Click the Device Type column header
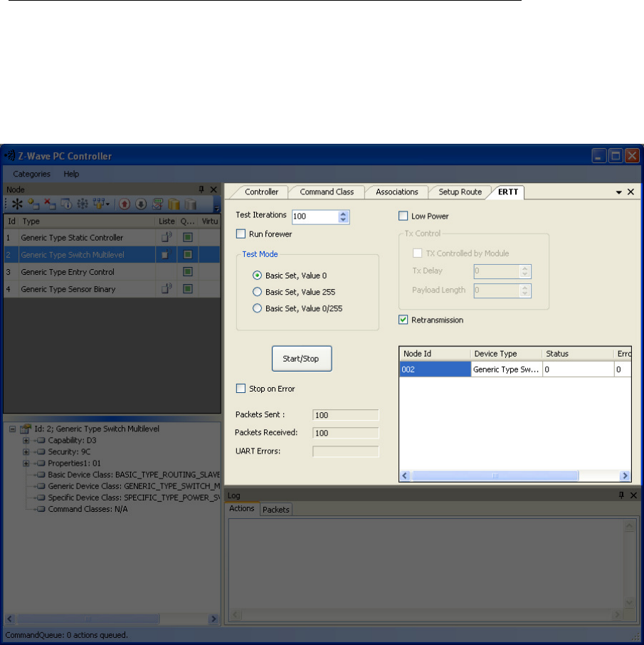Viewport: 644px width, 645px height. pos(507,354)
